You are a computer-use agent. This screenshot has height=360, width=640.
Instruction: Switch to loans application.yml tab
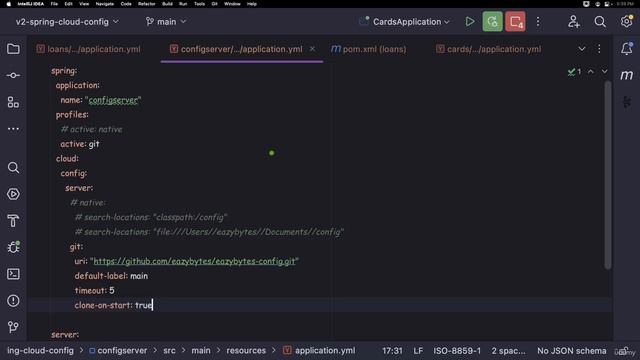tap(89, 49)
